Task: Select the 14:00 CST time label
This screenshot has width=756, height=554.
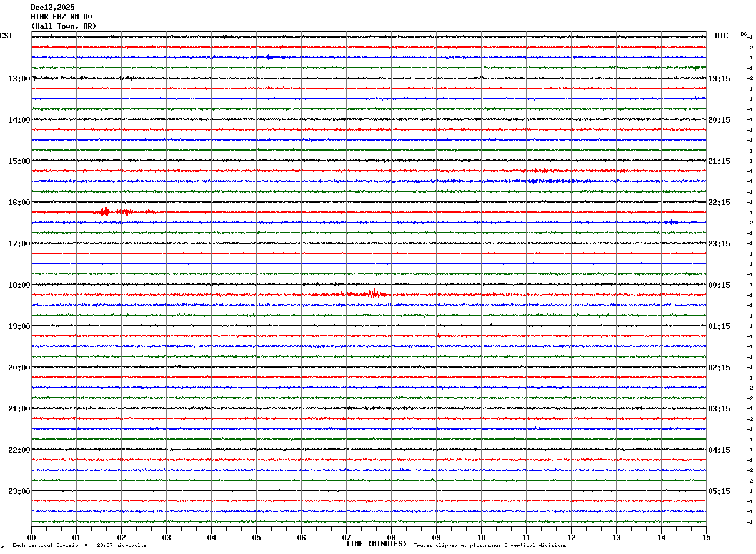Action: [19, 120]
